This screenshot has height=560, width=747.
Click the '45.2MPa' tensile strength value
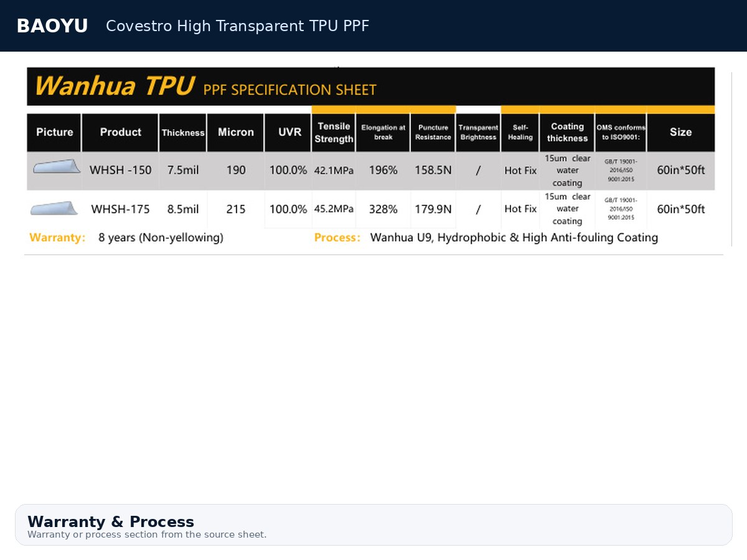(334, 209)
